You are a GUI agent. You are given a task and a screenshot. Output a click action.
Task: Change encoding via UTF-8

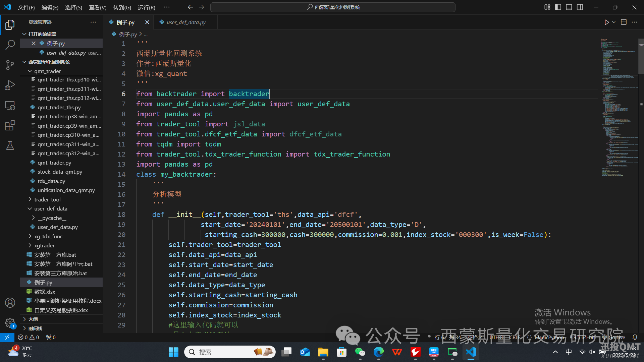pyautogui.click(x=496, y=337)
